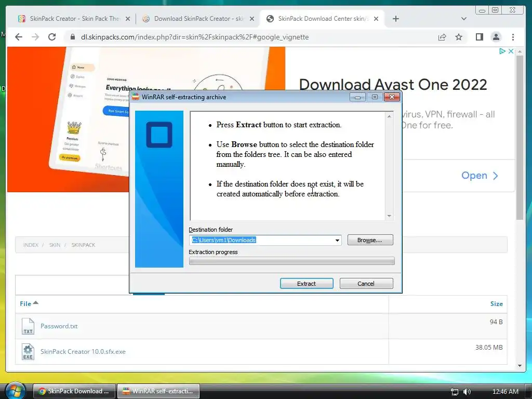The height and width of the screenshot is (399, 532).
Task: Select the SkinPack Download Center tab
Action: [322, 19]
